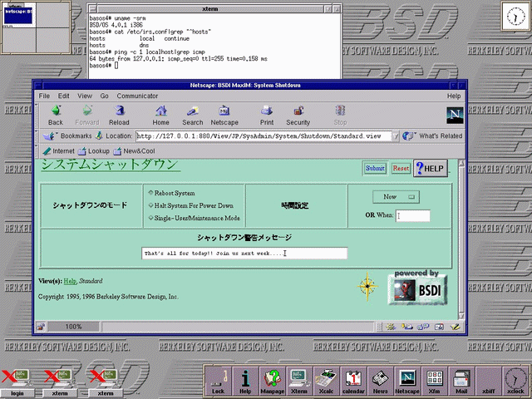Click the Netscape N logo throbber
The width and height of the screenshot is (532, 399).
pos(455,115)
